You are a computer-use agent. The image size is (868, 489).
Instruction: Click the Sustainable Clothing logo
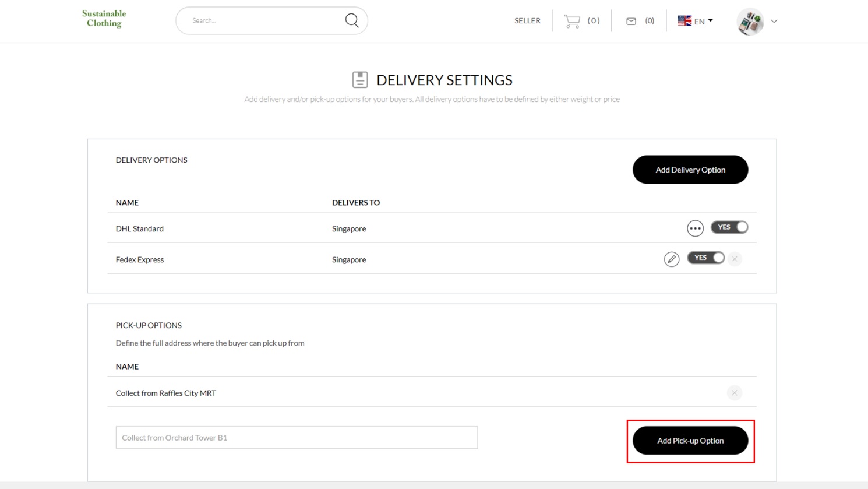(x=104, y=19)
